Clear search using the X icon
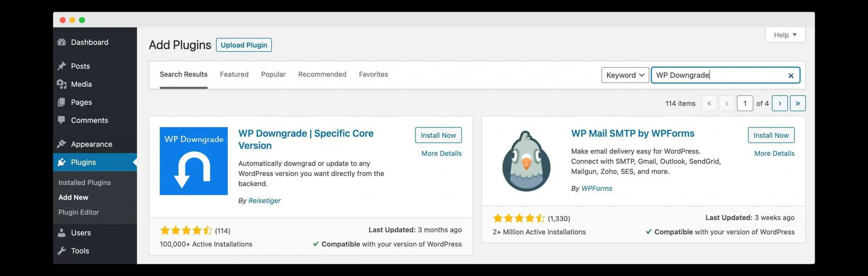The width and height of the screenshot is (868, 276). click(791, 75)
